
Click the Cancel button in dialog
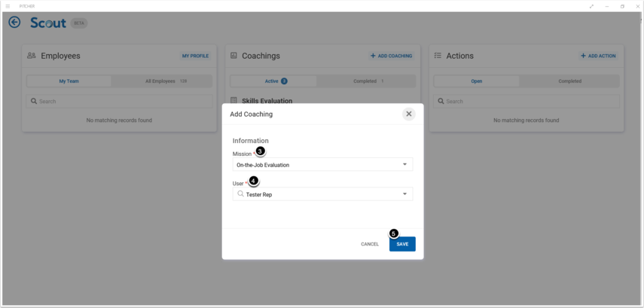tap(370, 244)
